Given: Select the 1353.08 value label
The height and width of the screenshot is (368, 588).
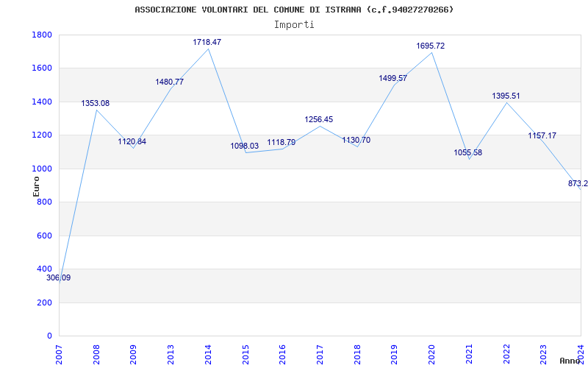Looking at the screenshot, I should 96,104.
